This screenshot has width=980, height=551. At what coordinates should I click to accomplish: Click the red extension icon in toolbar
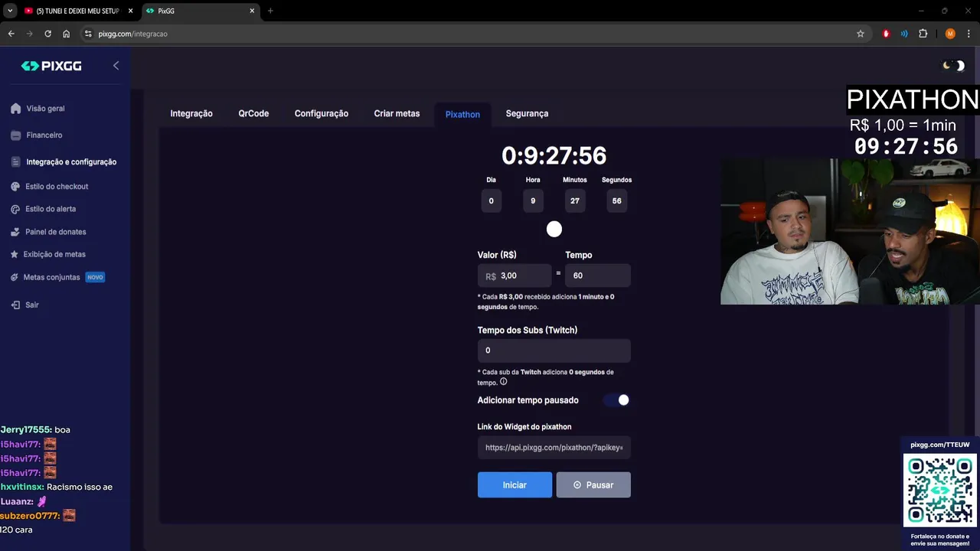[x=886, y=34]
